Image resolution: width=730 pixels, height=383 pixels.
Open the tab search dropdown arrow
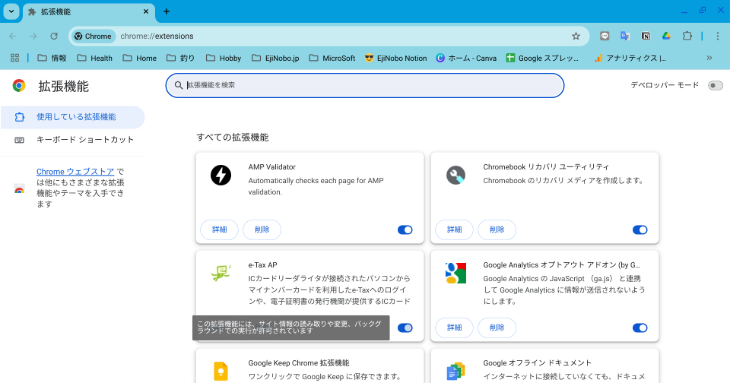coord(11,11)
